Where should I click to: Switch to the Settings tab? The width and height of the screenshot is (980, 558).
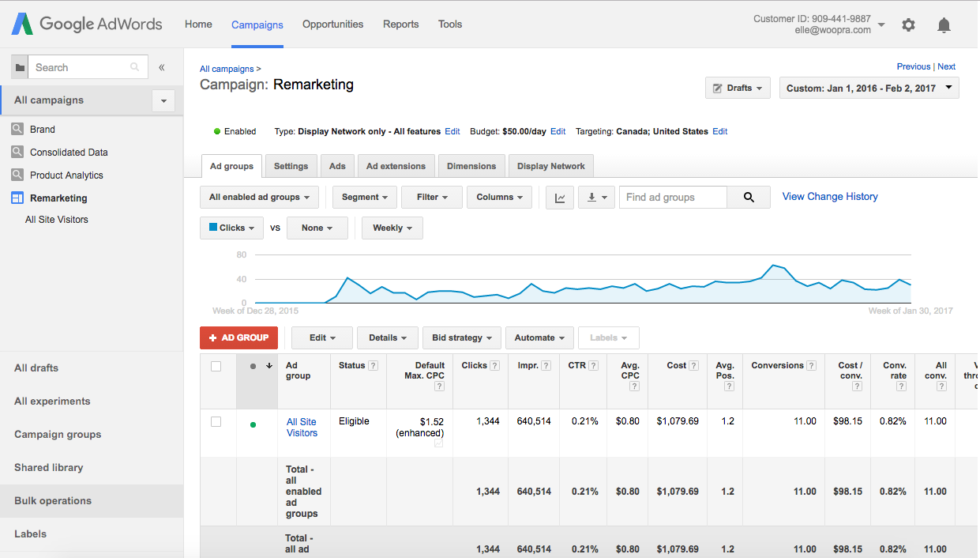coord(291,166)
